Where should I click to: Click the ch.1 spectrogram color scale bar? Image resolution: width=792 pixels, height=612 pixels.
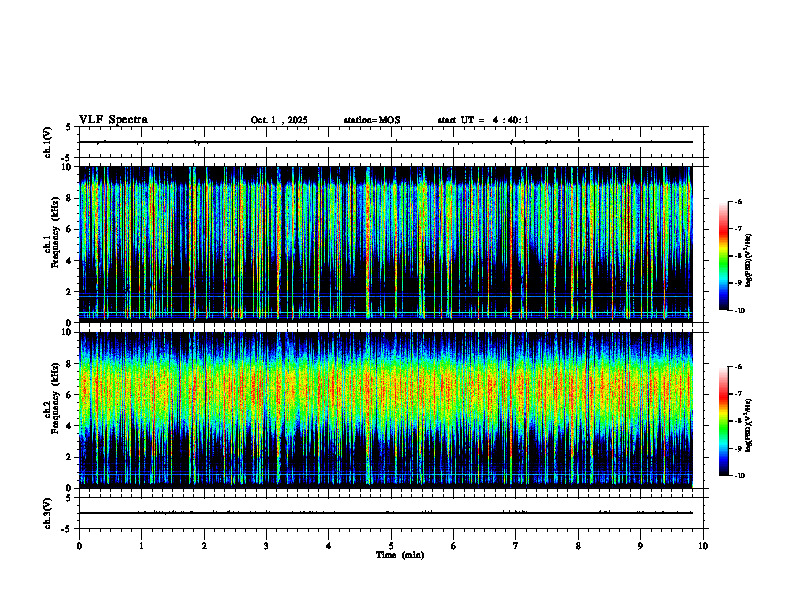(x=724, y=256)
